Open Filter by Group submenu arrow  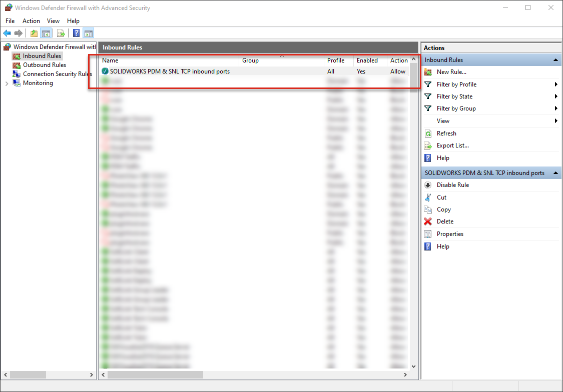tap(556, 108)
